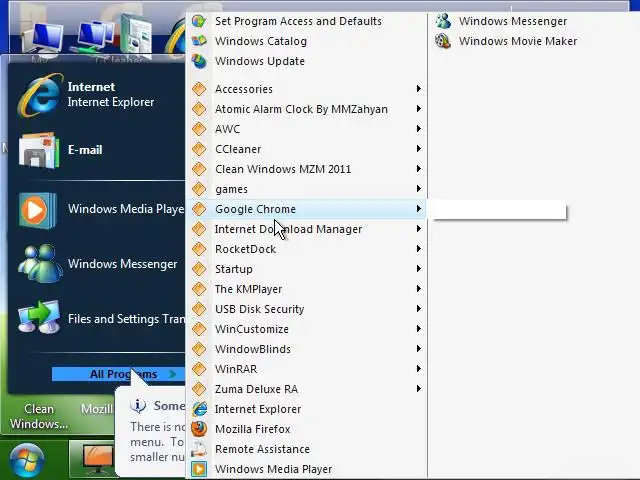Expand the The KMPlayer submenu arrow
The image size is (640, 480).
418,289
